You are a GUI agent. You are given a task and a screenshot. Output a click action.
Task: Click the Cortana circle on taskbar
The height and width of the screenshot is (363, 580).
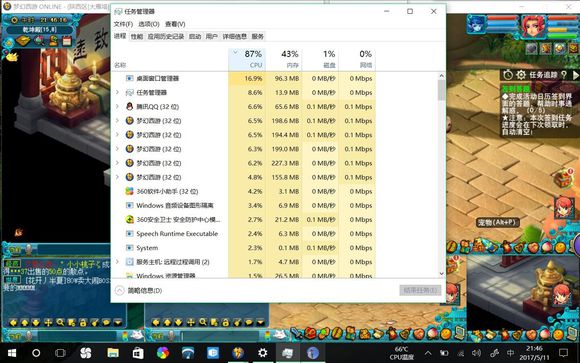coord(36,353)
